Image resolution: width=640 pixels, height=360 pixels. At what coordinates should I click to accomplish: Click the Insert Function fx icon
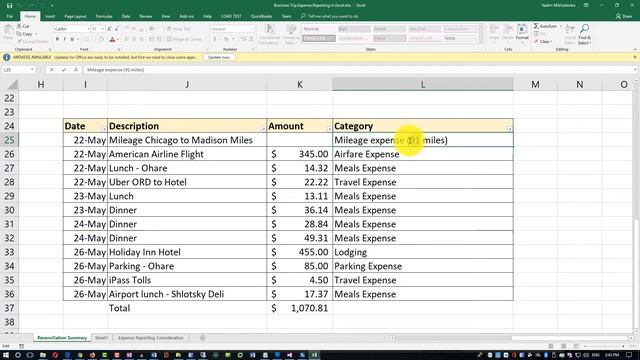pyautogui.click(x=76, y=70)
